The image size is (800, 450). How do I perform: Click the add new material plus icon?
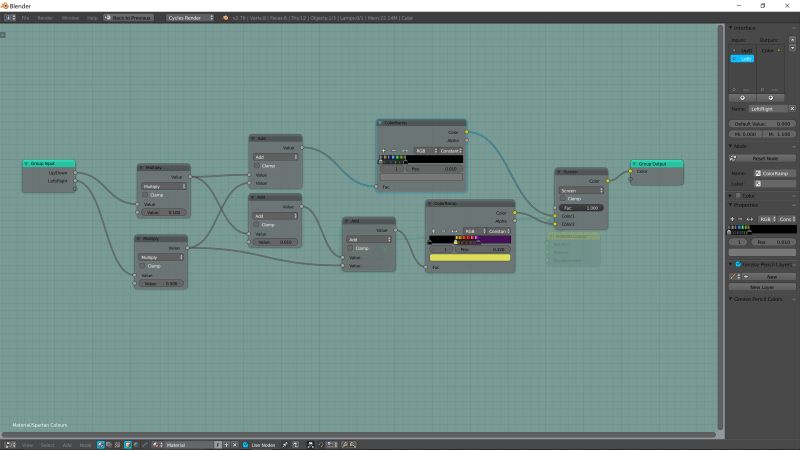click(x=227, y=445)
